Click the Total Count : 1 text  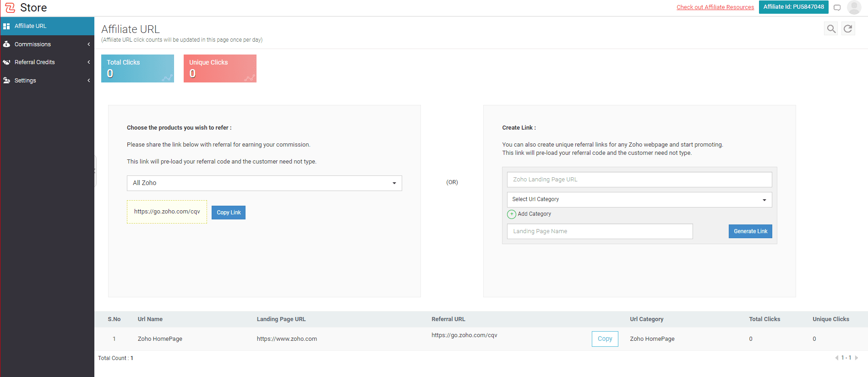pyautogui.click(x=115, y=358)
